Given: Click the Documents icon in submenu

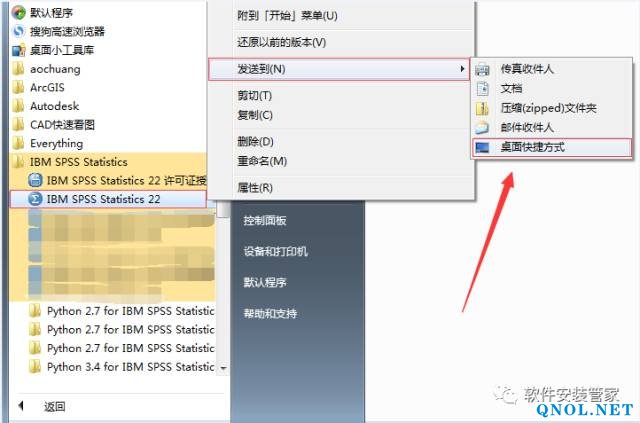Looking at the screenshot, I should [x=482, y=88].
